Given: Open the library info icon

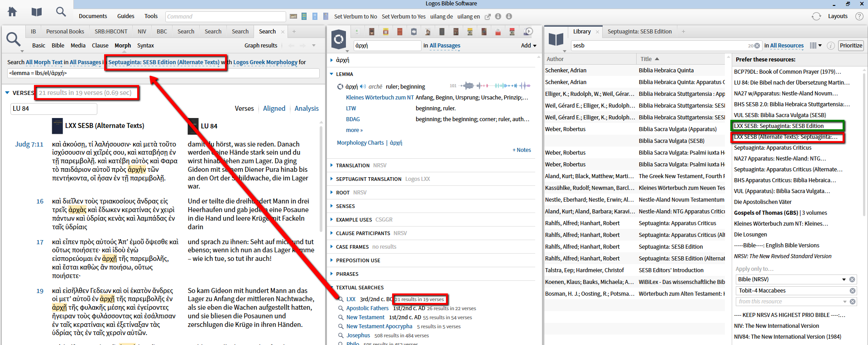Looking at the screenshot, I should click(x=831, y=46).
